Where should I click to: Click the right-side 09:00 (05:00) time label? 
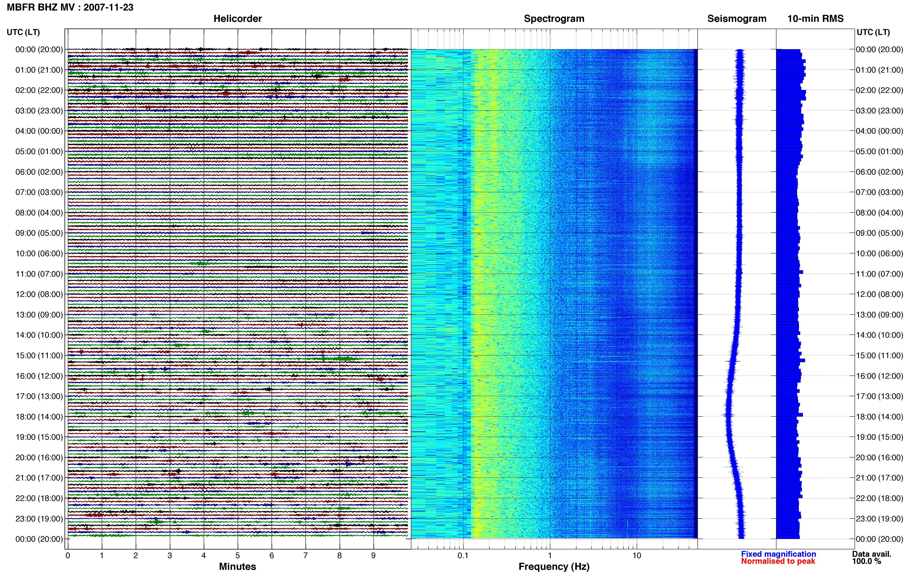(x=880, y=233)
